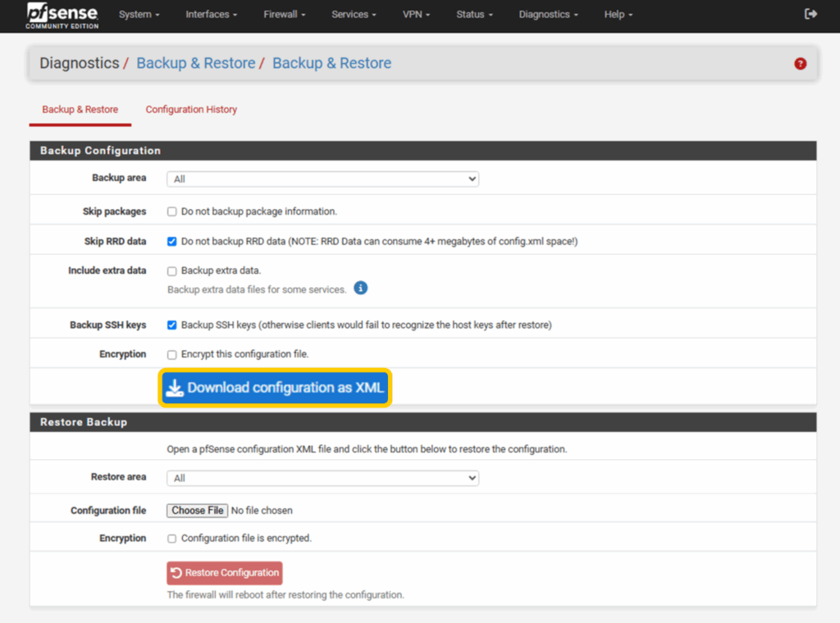
Task: Click the last Backup & Restore breadcrumb link
Action: (x=331, y=63)
